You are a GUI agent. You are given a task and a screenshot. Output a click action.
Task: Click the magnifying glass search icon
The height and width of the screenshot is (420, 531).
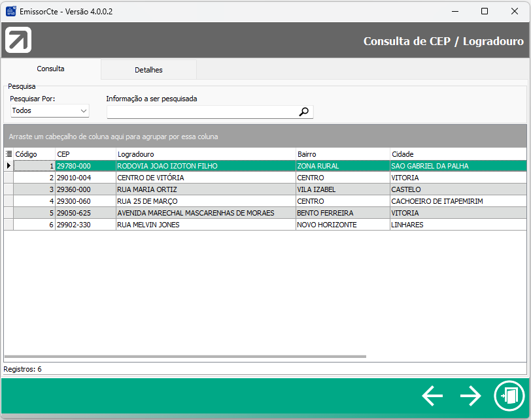click(303, 112)
